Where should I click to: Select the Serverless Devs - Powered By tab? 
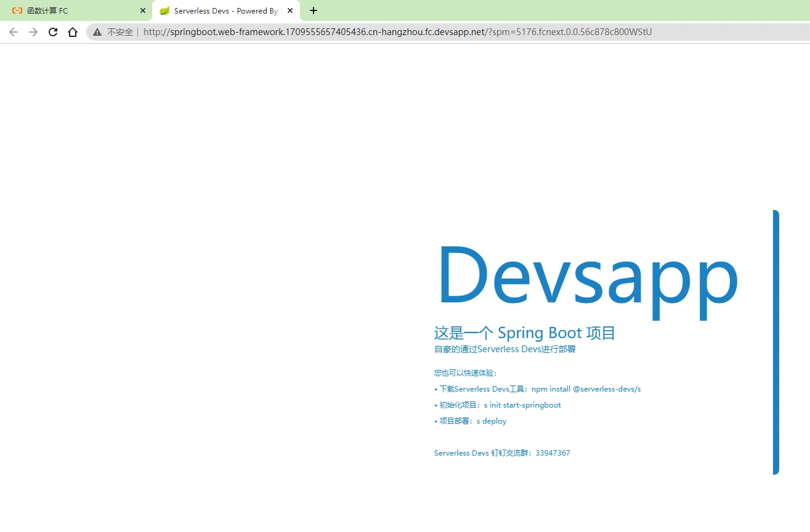tap(226, 11)
